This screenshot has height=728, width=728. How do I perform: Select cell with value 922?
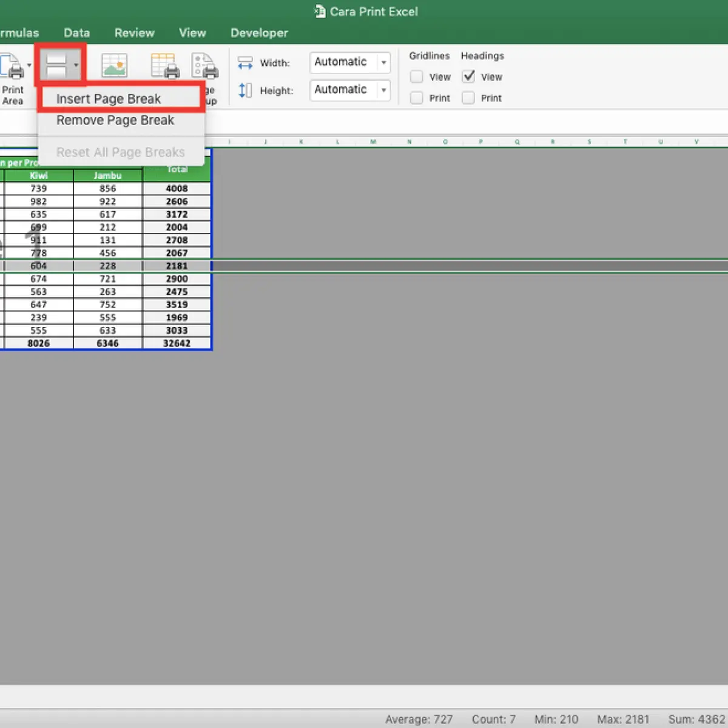(108, 201)
